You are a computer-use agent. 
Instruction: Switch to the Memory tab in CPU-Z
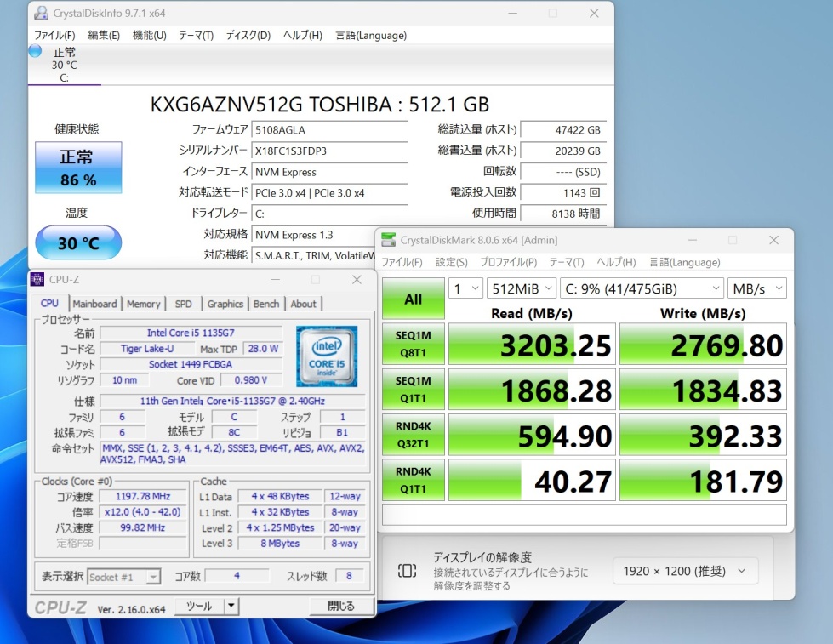pos(144,304)
